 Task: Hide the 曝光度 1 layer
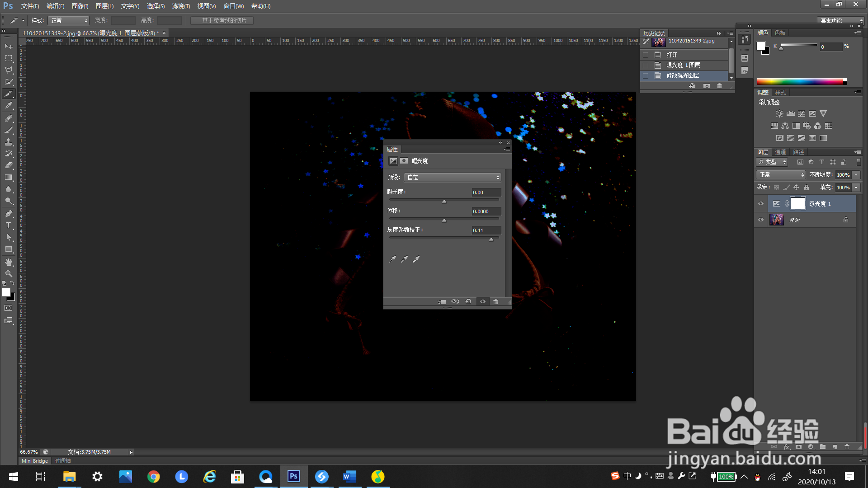pos(761,204)
